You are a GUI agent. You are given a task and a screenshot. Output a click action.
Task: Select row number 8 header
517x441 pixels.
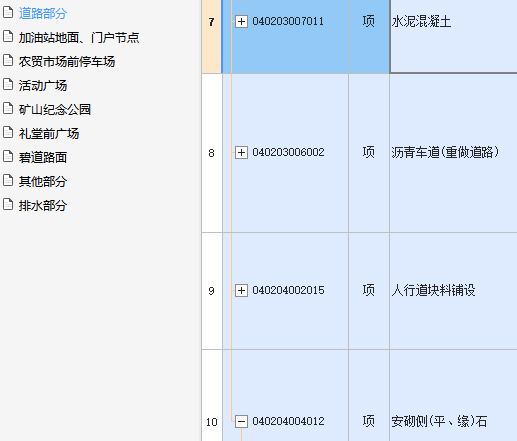click(212, 153)
